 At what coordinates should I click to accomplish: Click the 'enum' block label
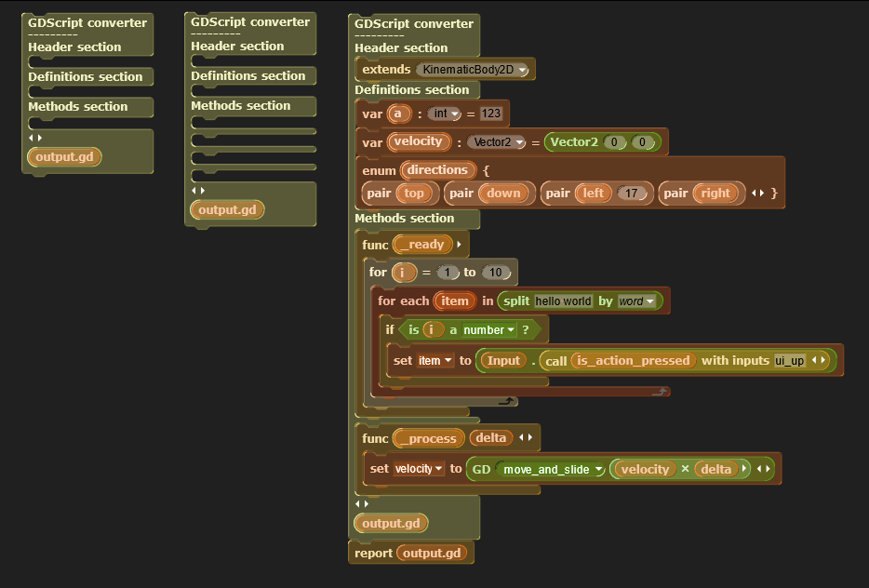(379, 170)
